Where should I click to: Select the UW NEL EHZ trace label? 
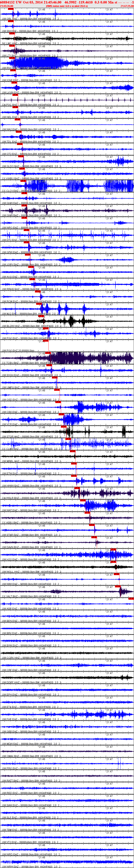click(30, 117)
